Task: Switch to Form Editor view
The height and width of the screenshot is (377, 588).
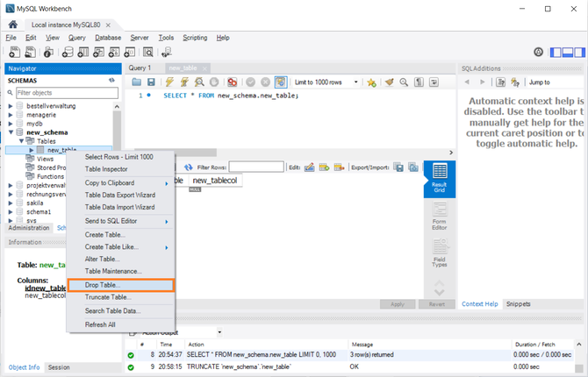Action: click(x=440, y=217)
